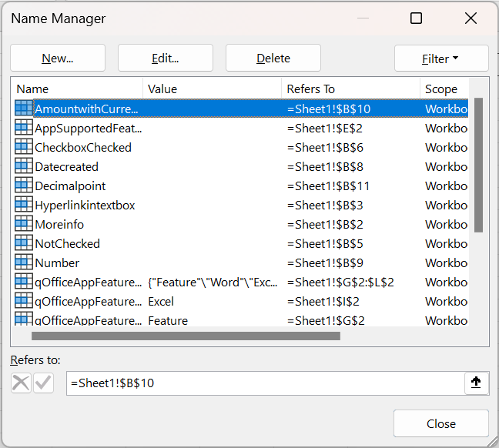
Task: Sort by the Name column header
Action: click(x=77, y=89)
